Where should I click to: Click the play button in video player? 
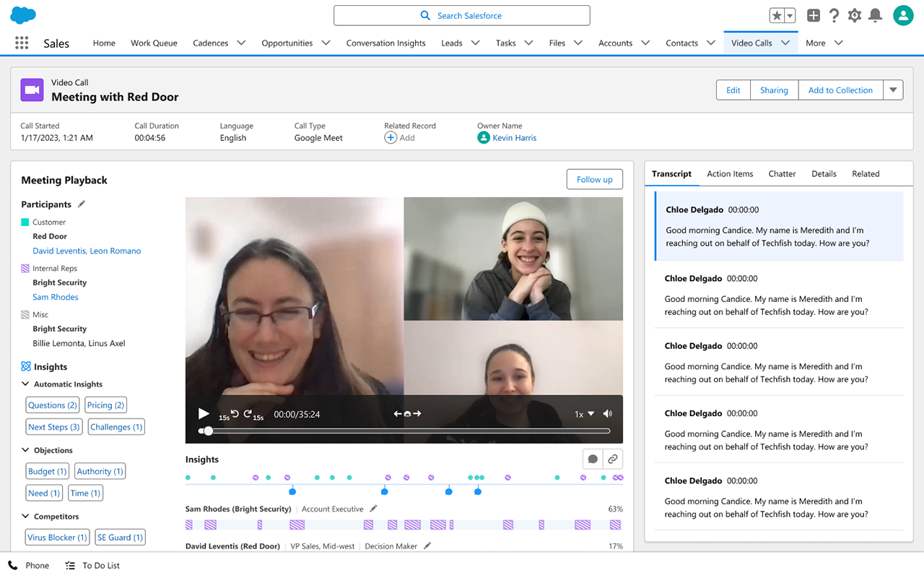[x=204, y=414]
